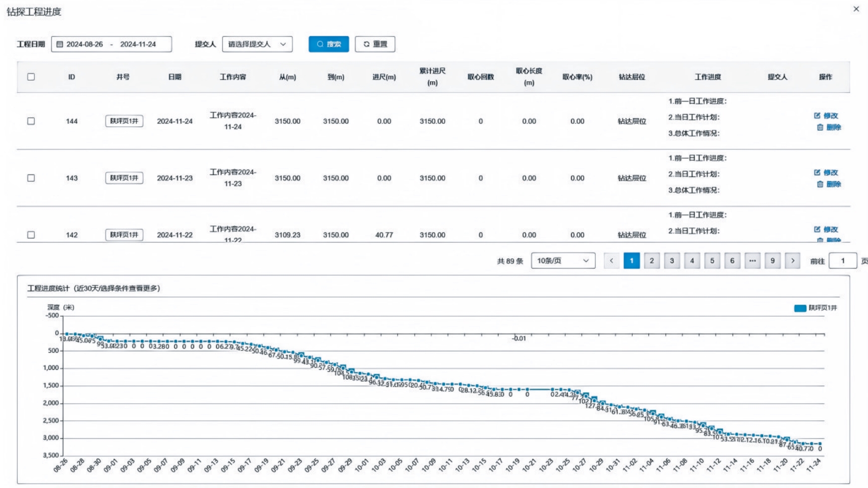Click the calendar icon in date range field

coord(60,44)
